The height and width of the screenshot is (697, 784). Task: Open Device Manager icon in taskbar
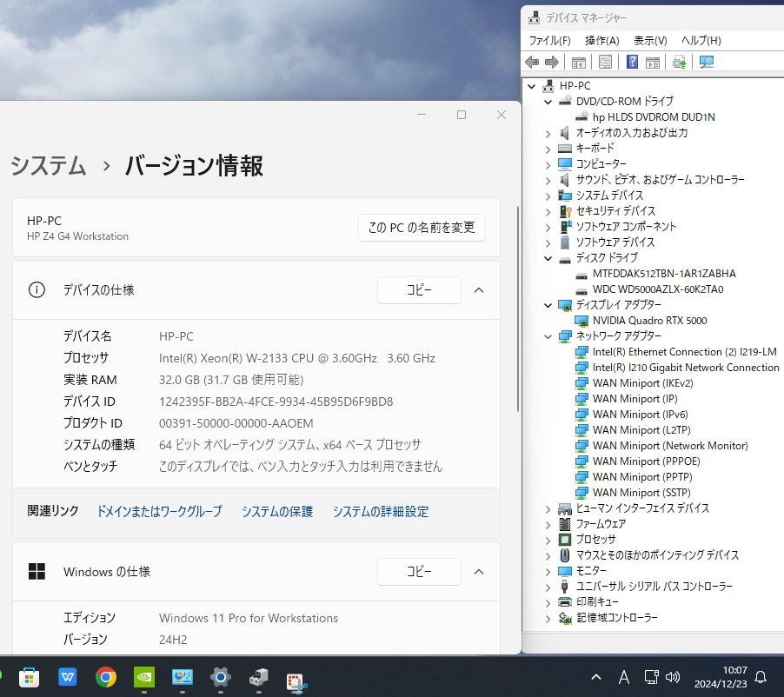(258, 678)
